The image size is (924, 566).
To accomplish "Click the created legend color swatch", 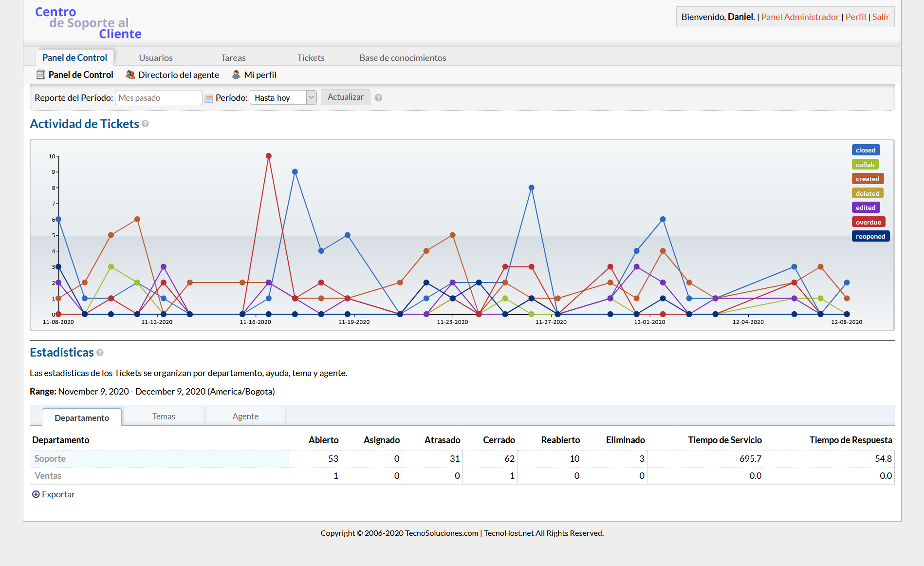I will pos(867,179).
